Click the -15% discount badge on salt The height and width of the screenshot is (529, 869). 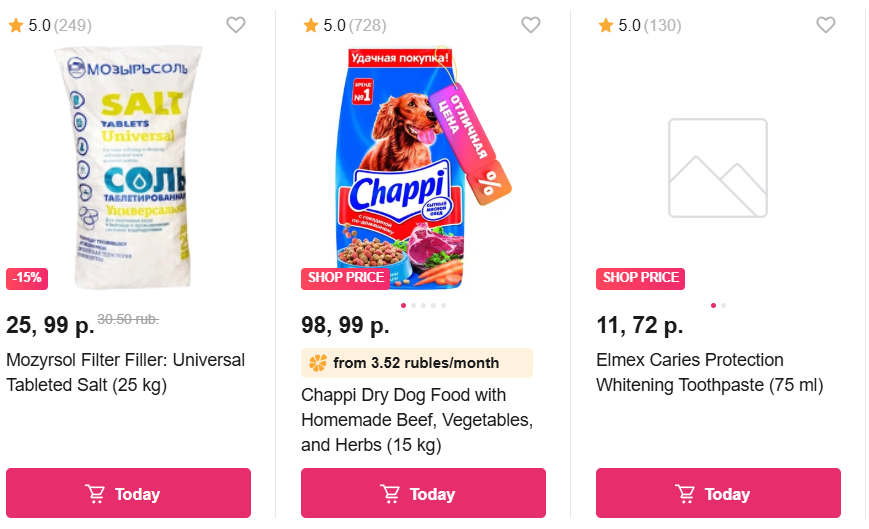click(x=27, y=278)
